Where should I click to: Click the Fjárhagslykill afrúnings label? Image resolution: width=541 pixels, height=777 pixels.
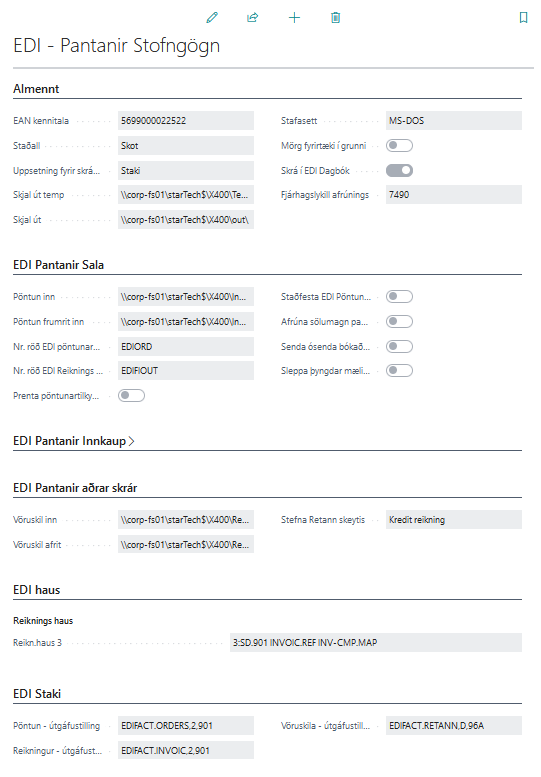point(325,195)
